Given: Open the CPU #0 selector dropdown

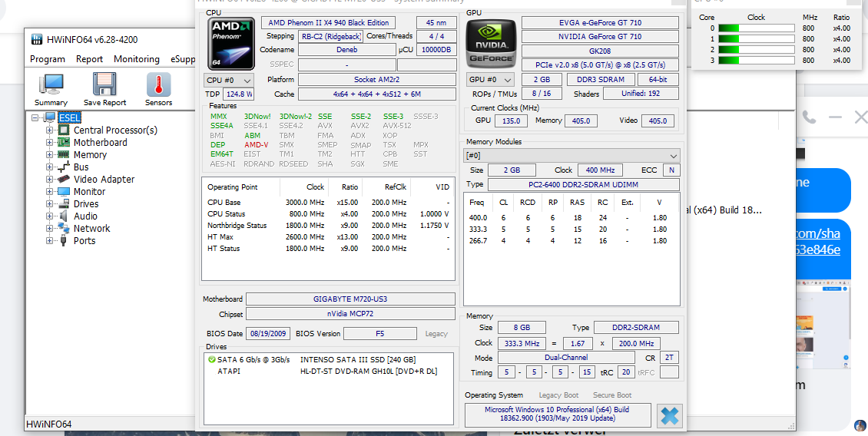Looking at the screenshot, I should coord(229,80).
